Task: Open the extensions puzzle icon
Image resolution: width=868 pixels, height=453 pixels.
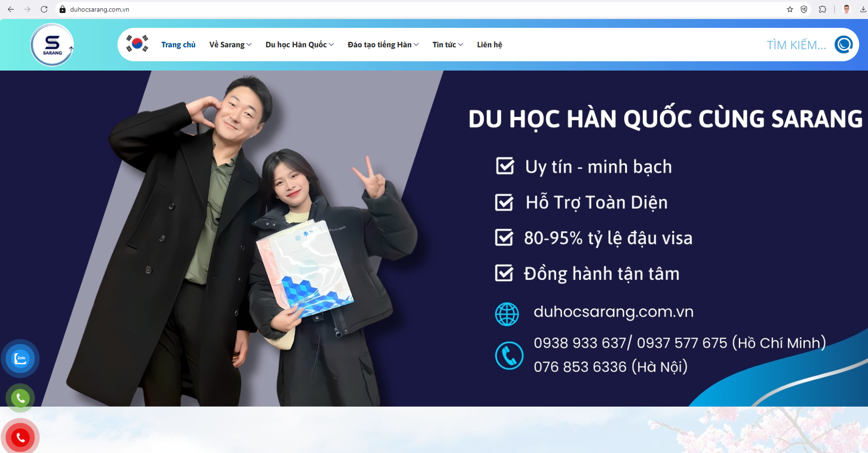Action: tap(822, 9)
